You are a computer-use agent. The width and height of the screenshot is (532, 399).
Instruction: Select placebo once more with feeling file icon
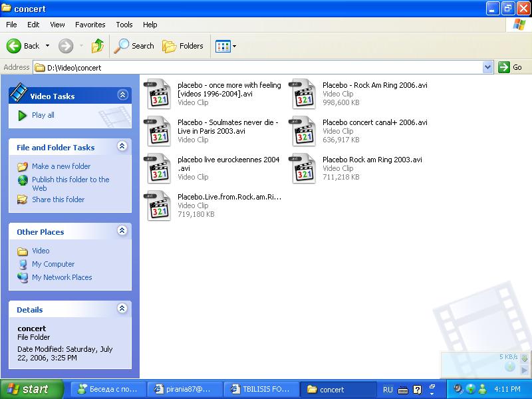point(158,94)
